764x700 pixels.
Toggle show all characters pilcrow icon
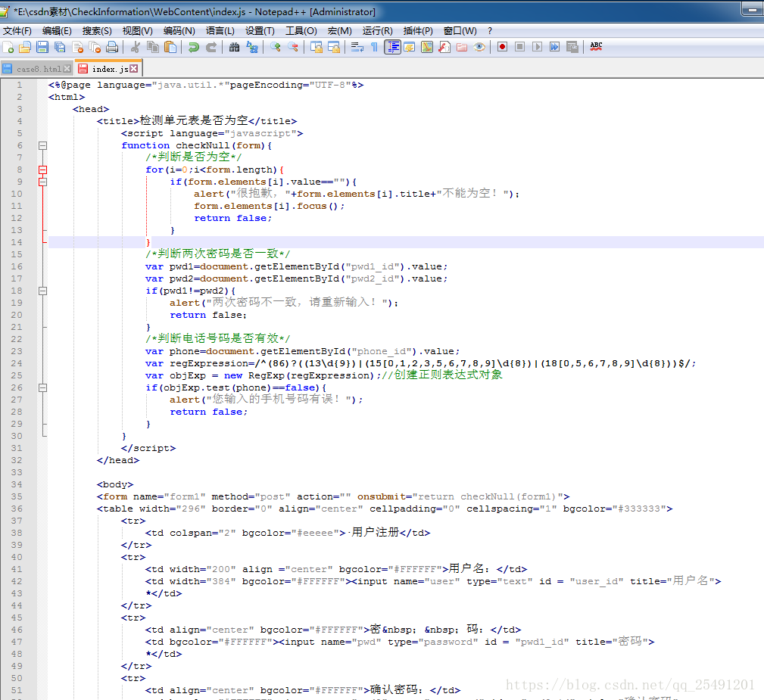point(374,47)
